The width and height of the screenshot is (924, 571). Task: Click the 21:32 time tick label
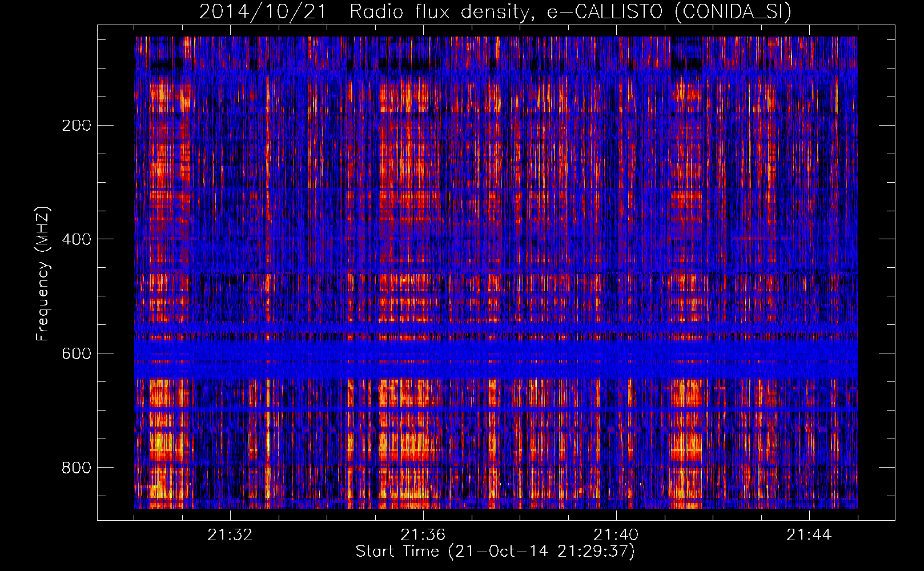click(x=230, y=535)
